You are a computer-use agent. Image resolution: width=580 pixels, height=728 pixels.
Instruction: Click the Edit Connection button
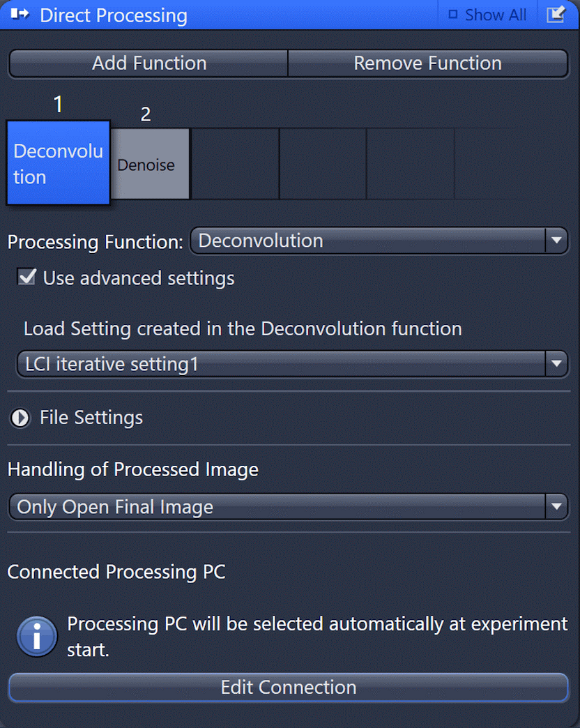point(288,687)
